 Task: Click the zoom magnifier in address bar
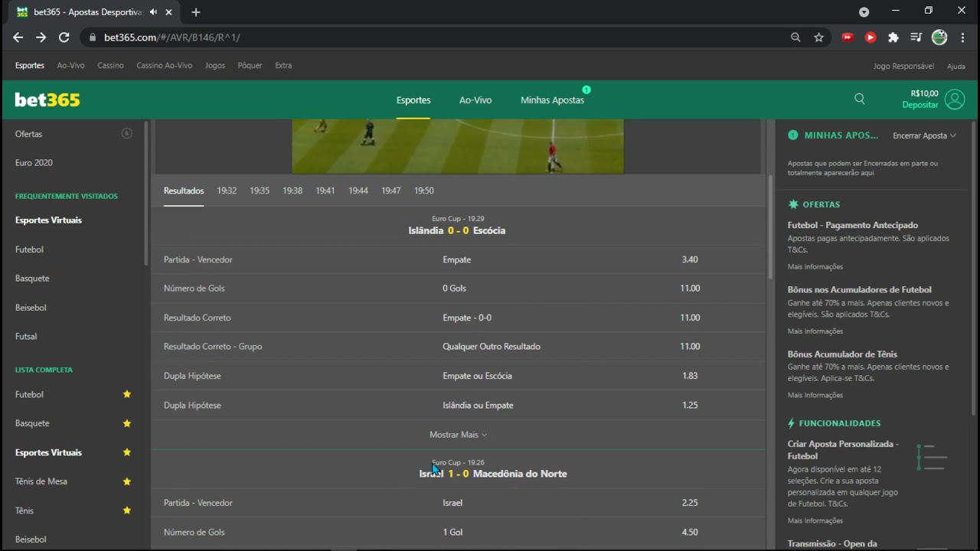[796, 37]
